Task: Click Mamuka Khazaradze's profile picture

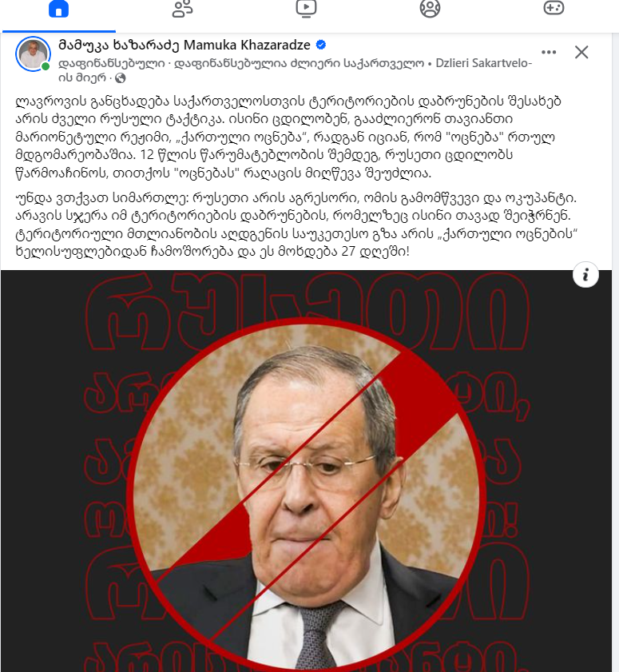Action: click(x=33, y=54)
